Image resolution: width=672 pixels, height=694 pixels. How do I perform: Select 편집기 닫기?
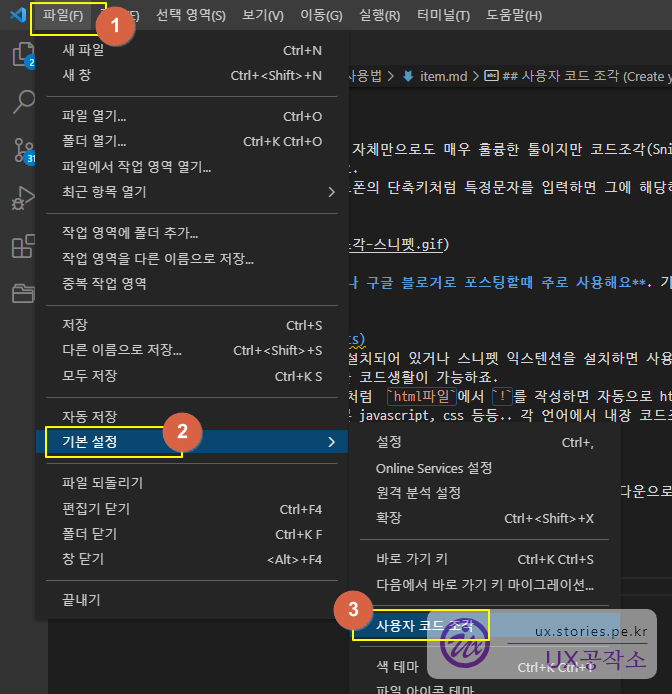(x=192, y=509)
